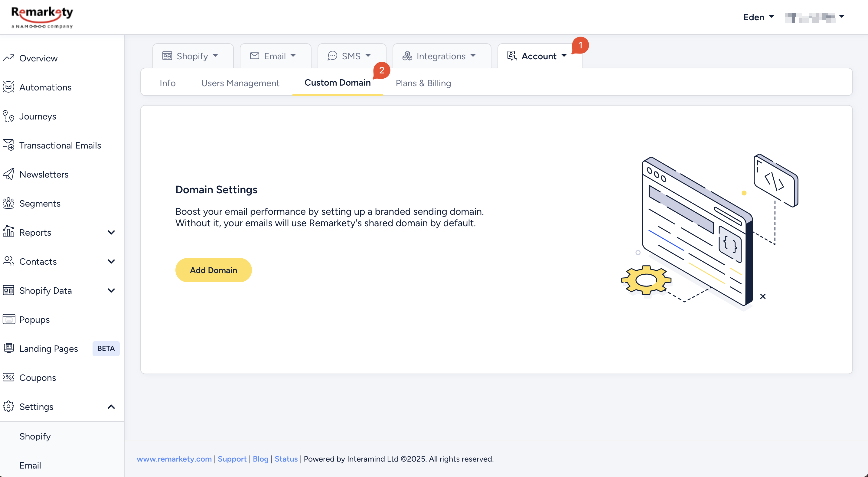The image size is (868, 477).
Task: Switch to the Info sub-tab
Action: click(x=168, y=83)
